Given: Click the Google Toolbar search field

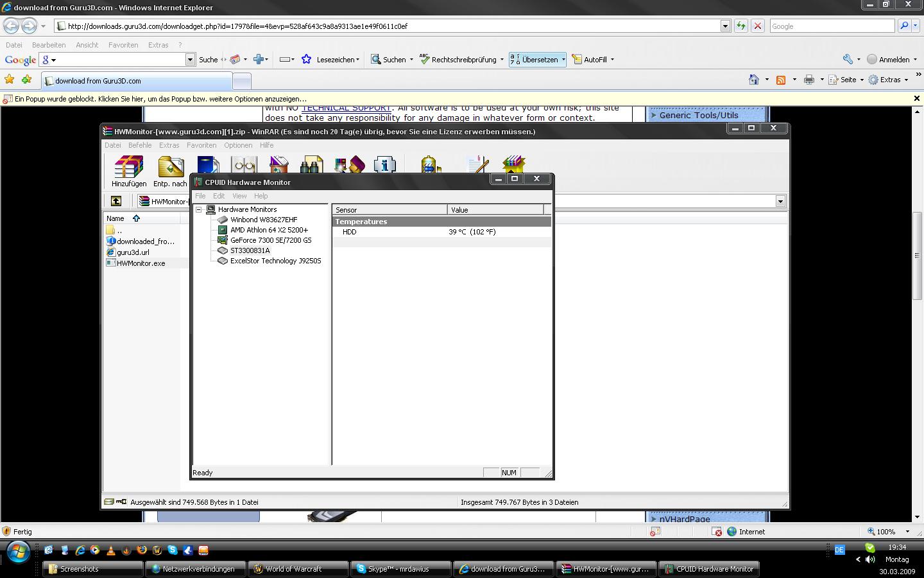Looking at the screenshot, I should click(x=117, y=59).
